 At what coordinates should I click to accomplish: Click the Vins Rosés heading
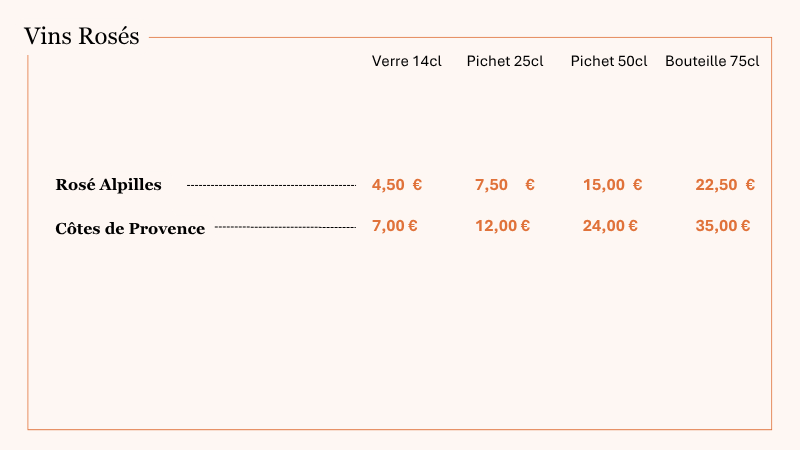[x=82, y=36]
